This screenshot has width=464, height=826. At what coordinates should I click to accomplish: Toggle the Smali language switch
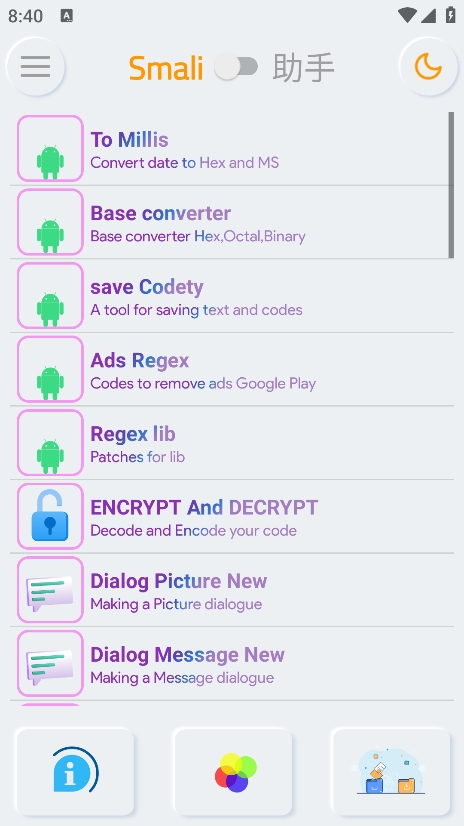(236, 67)
